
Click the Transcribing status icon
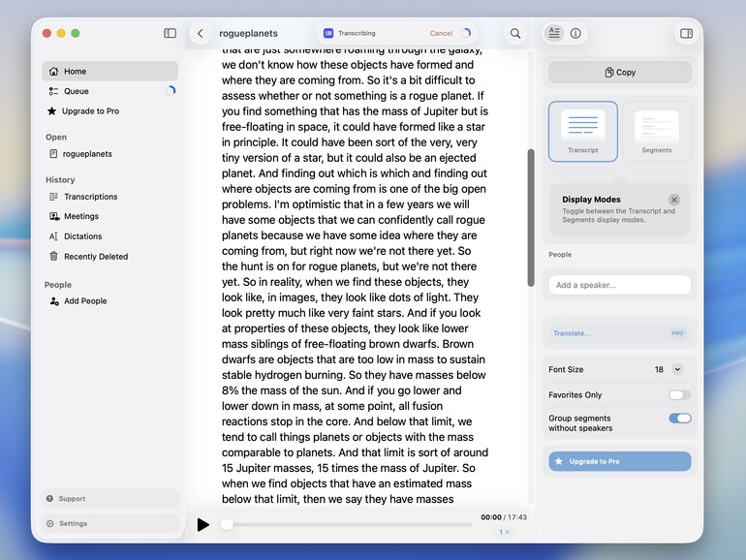(328, 33)
